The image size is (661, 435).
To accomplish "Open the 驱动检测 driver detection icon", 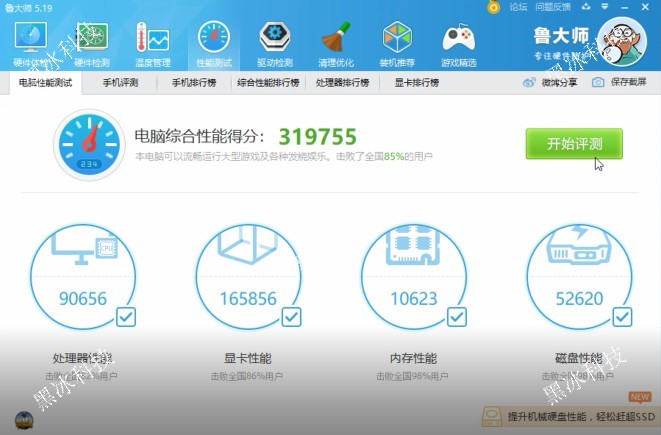I will [x=275, y=42].
